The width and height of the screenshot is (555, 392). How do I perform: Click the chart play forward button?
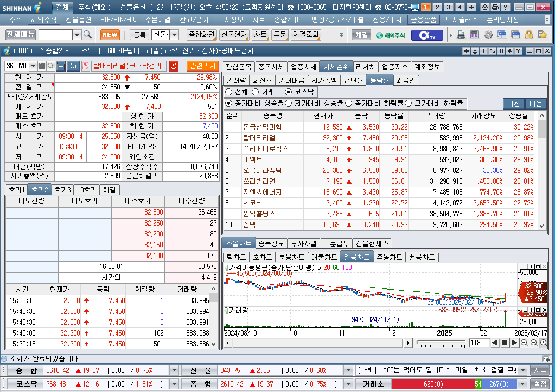point(514,343)
